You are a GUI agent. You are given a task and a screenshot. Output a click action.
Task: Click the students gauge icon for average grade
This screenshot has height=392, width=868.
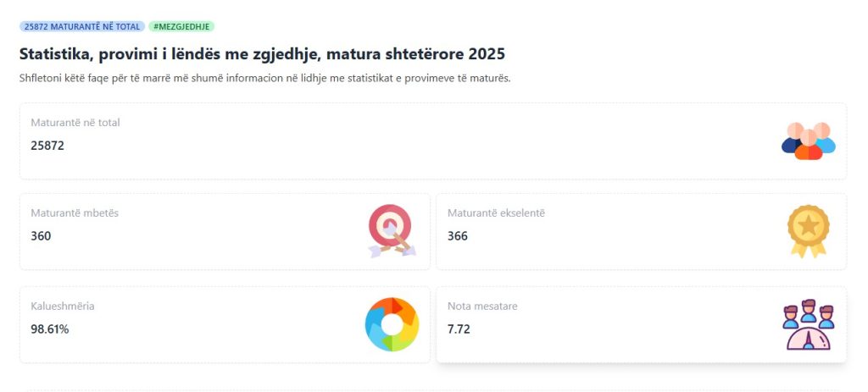tap(808, 325)
